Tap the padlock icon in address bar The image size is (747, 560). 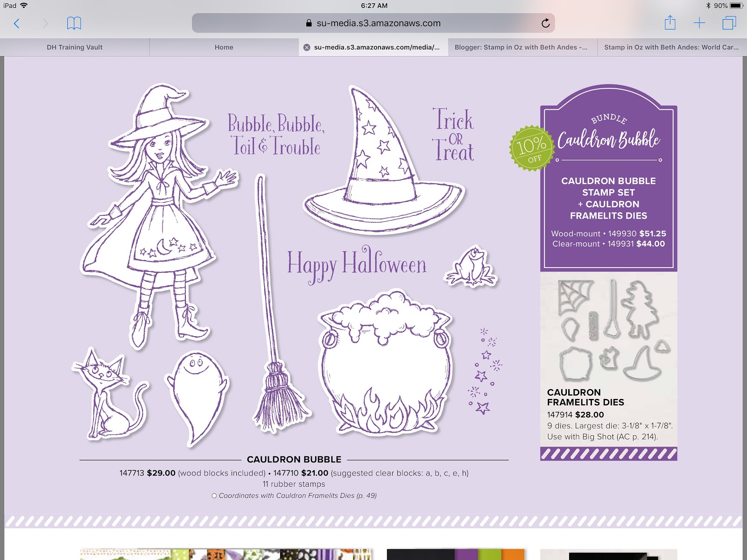click(309, 23)
